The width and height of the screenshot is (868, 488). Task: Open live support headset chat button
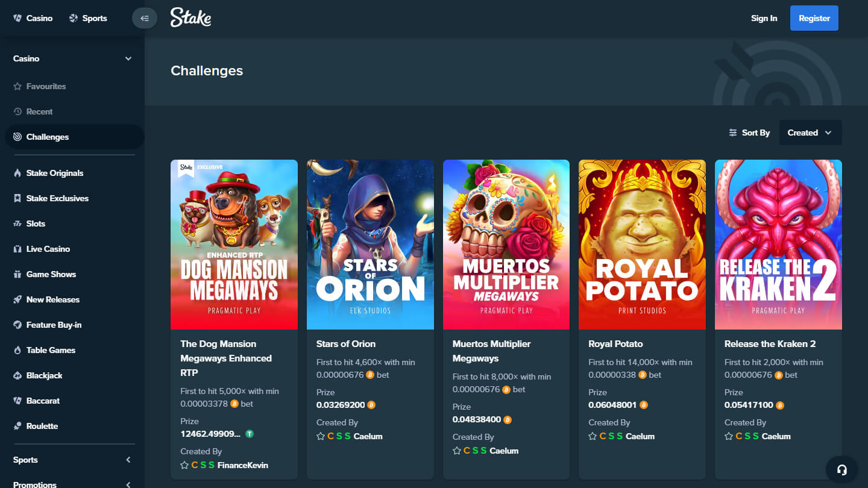point(842,469)
